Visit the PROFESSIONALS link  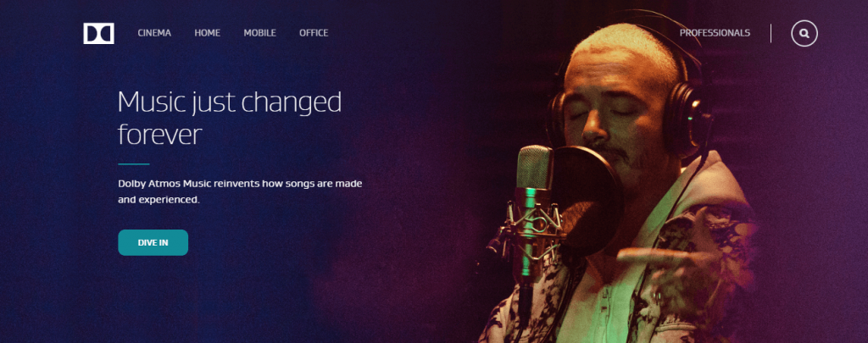pos(715,33)
